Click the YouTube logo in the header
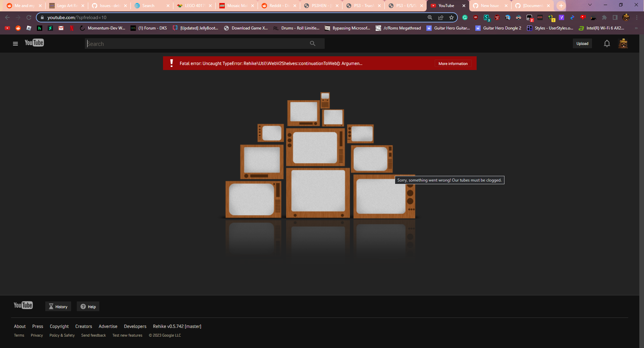The width and height of the screenshot is (644, 348). [34, 43]
